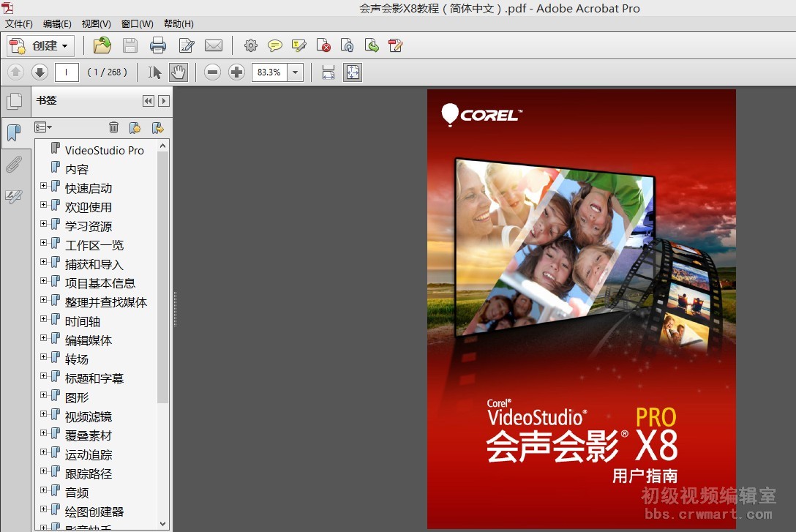Viewport: 796px width, 532px height.
Task: Print the document using the printer icon
Action: click(x=158, y=45)
